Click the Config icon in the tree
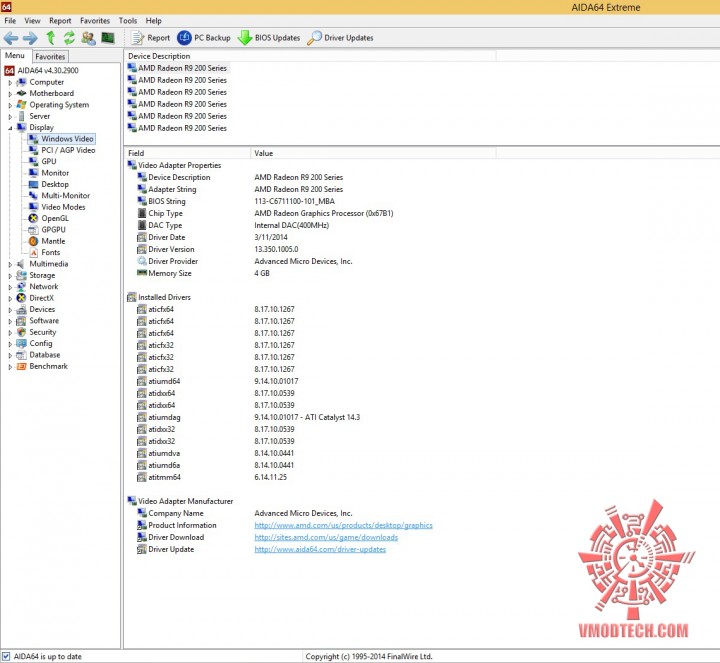Image resolution: width=720 pixels, height=663 pixels. (21, 343)
